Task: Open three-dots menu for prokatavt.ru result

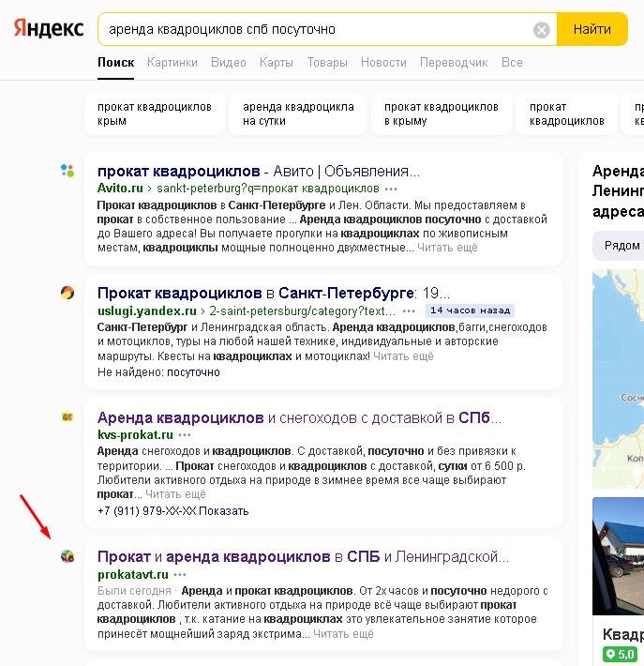Action: 180,575
